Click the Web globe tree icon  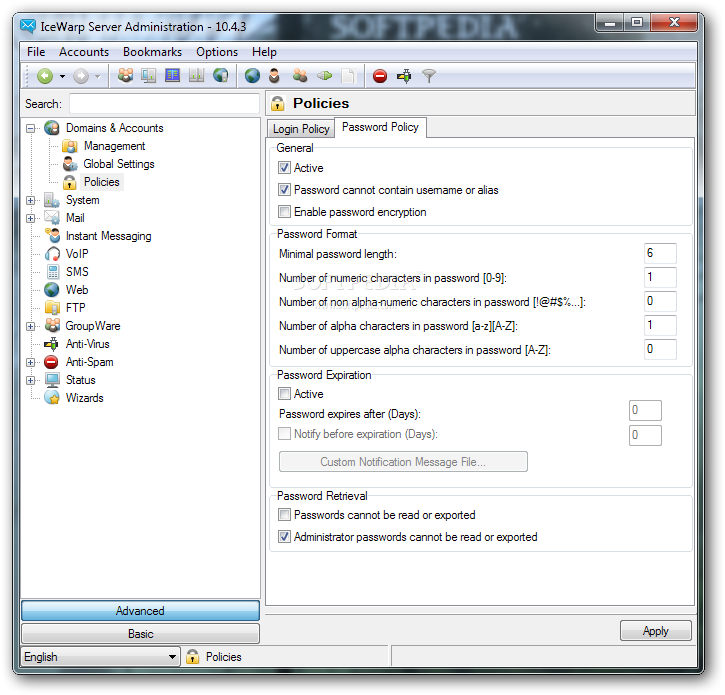pos(52,290)
